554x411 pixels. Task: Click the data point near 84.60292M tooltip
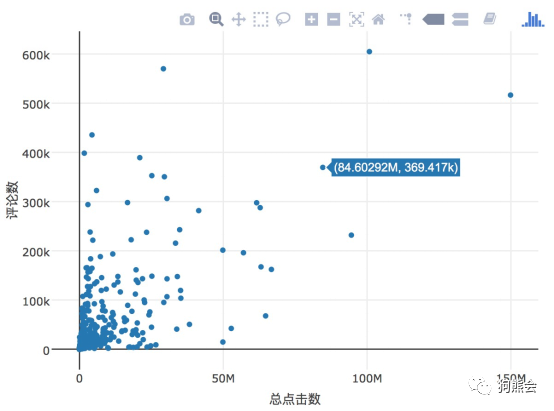pos(323,168)
